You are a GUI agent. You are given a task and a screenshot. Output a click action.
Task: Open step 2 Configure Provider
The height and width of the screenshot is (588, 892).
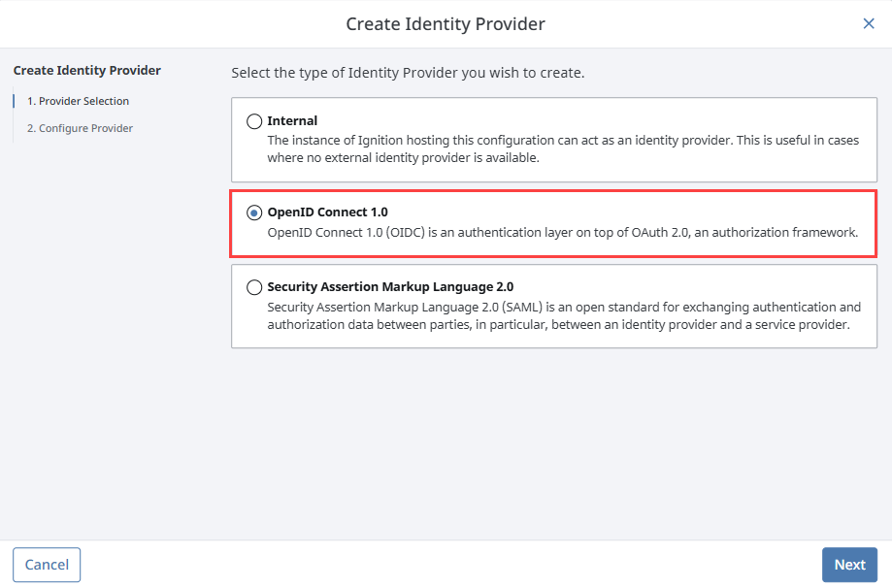click(x=80, y=128)
